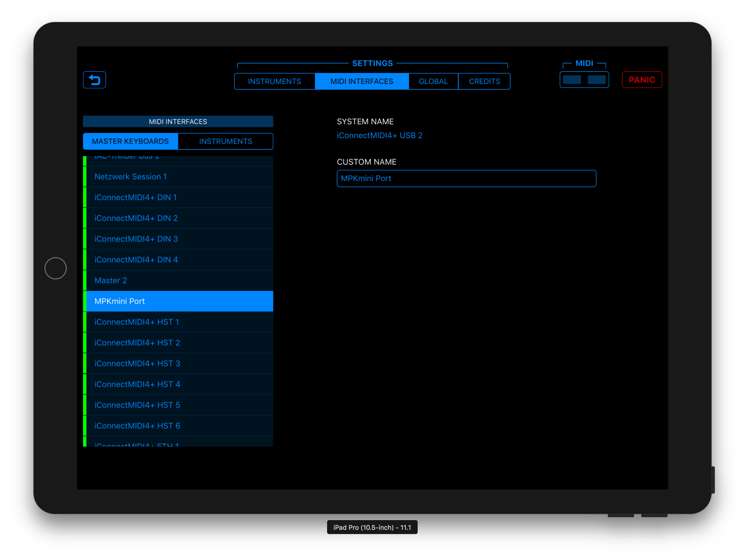The height and width of the screenshot is (560, 745).
Task: Select the MIDI INTERFACES tab
Action: click(x=362, y=82)
